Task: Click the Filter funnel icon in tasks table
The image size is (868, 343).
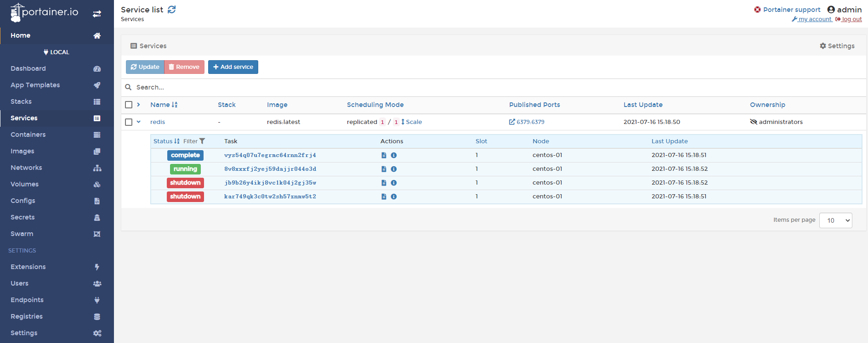Action: (x=202, y=141)
